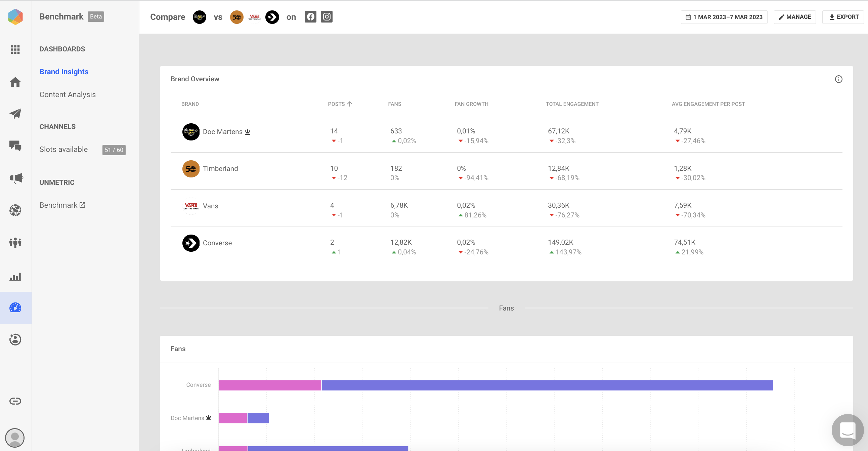The image size is (868, 451).
Task: Click Converse purple bar segment in Fans chart
Action: pos(547,385)
